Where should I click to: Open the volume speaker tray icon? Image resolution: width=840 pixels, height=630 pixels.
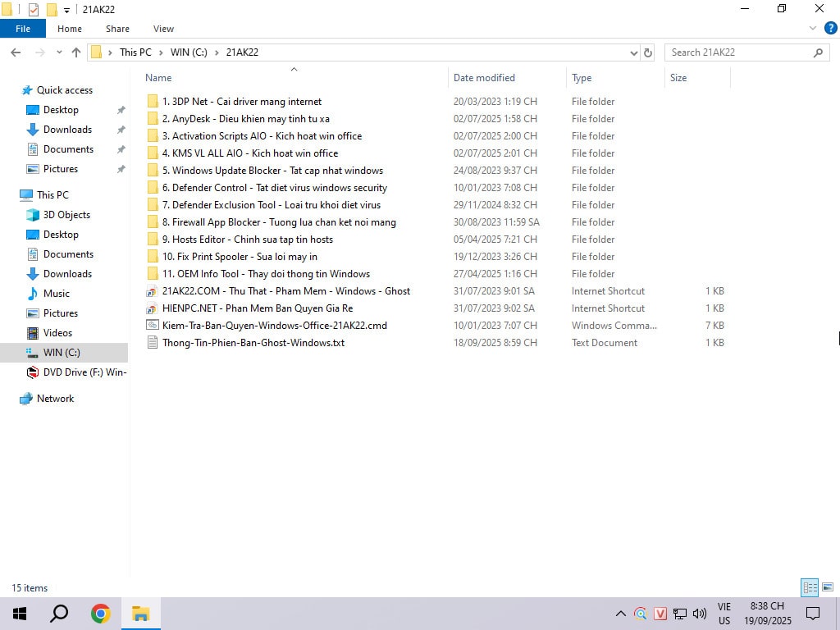[x=699, y=614]
